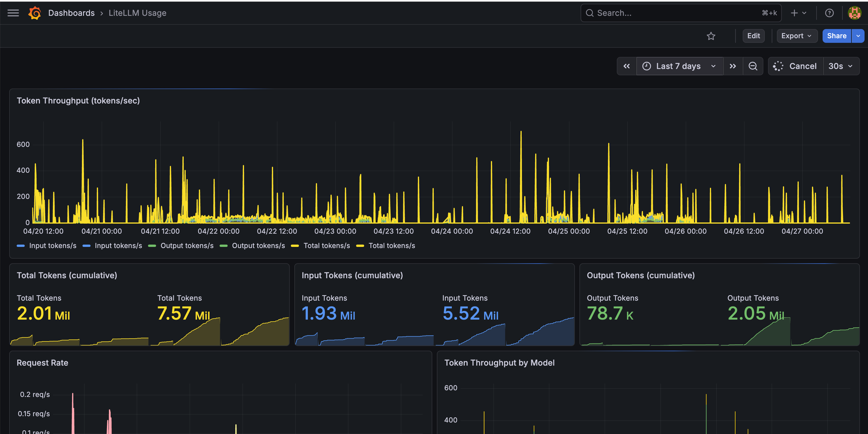Image resolution: width=868 pixels, height=434 pixels.
Task: Zoom out the time range
Action: (753, 66)
